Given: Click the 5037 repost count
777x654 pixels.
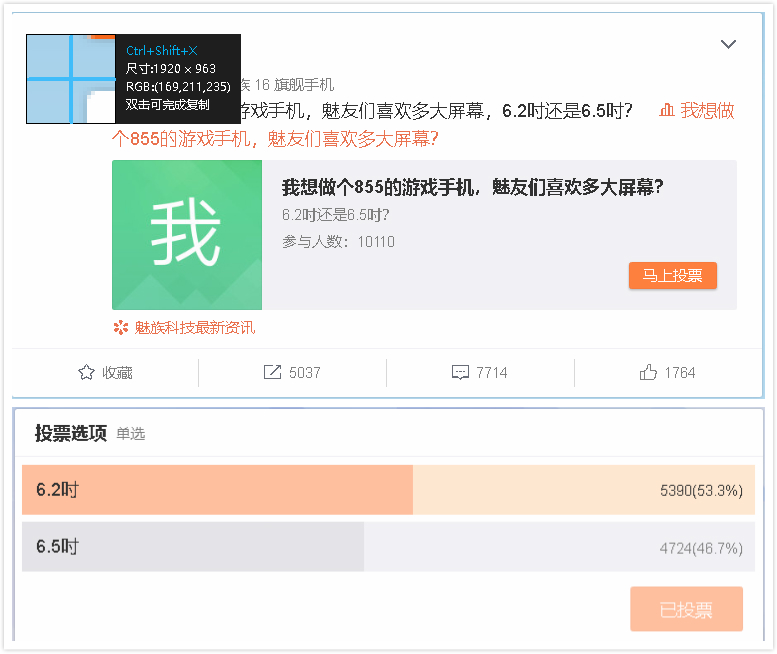Looking at the screenshot, I should 305,373.
